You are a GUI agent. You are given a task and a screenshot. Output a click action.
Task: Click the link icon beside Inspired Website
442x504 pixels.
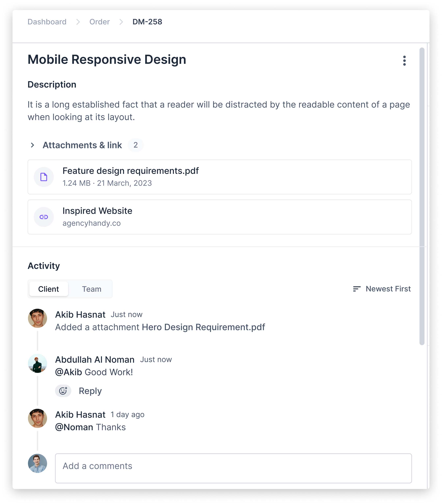44,217
